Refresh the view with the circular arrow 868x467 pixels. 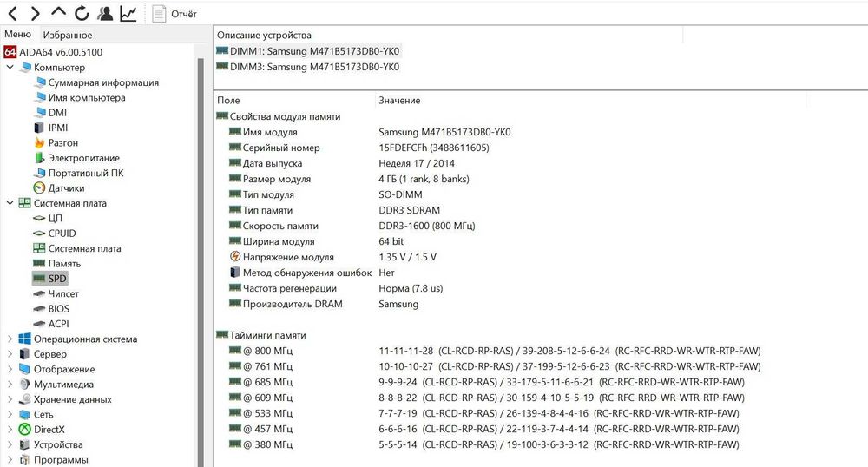point(82,13)
